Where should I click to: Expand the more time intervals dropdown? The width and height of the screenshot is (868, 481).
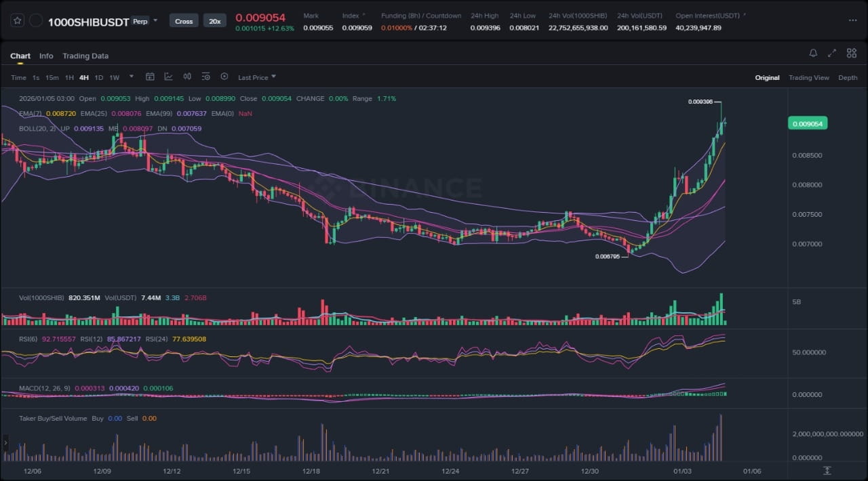click(132, 77)
